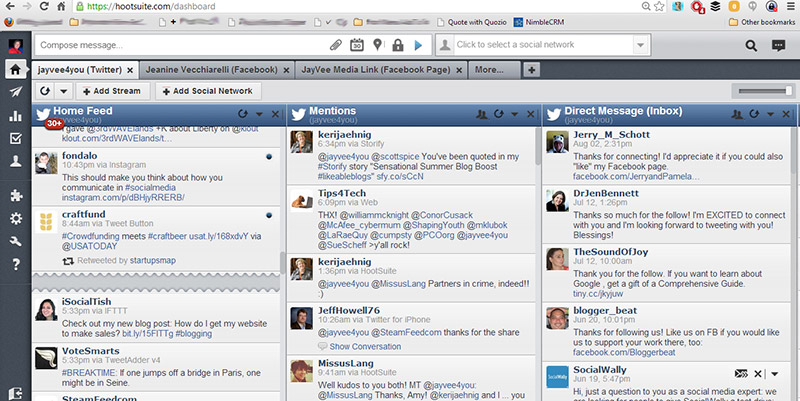Open Contacts person icon in sidebar
800x401 pixels.
point(16,161)
